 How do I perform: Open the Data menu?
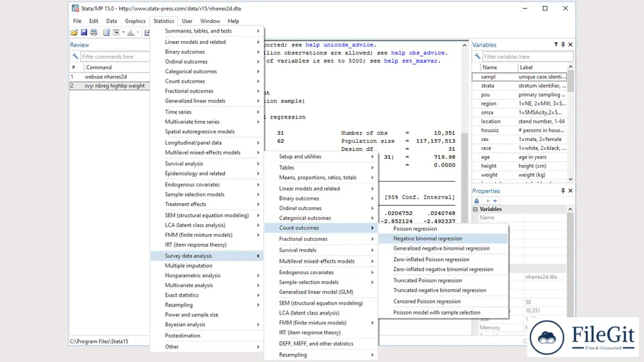pyautogui.click(x=112, y=21)
